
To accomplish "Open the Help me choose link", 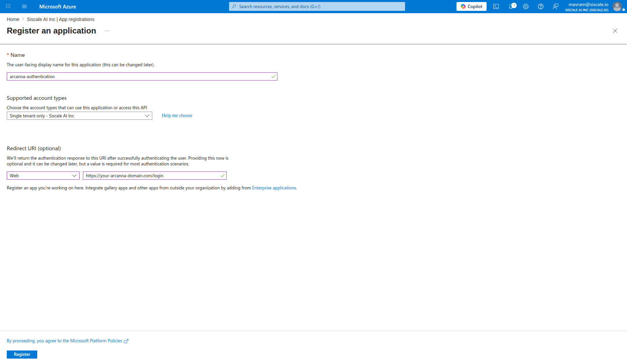I will (x=177, y=116).
